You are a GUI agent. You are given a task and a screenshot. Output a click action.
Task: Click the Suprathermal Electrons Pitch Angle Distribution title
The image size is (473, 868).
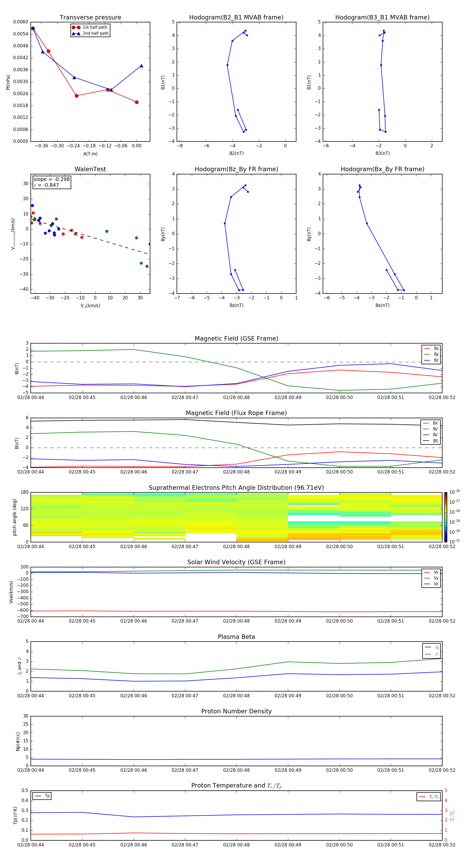coord(236,488)
